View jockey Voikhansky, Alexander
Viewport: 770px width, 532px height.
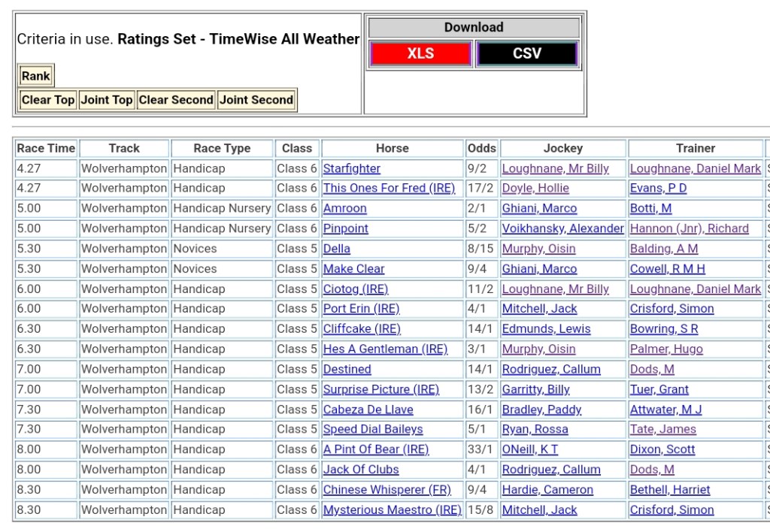coord(562,228)
